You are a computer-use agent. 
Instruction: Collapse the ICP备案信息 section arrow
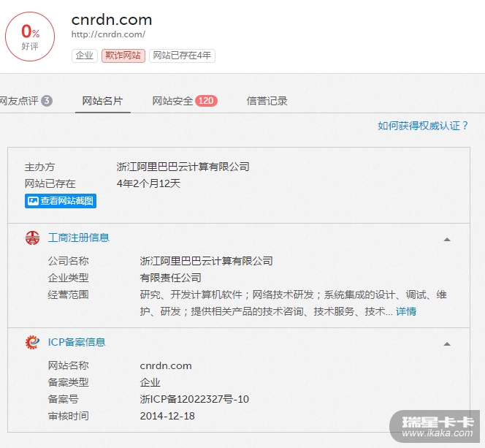coord(447,344)
